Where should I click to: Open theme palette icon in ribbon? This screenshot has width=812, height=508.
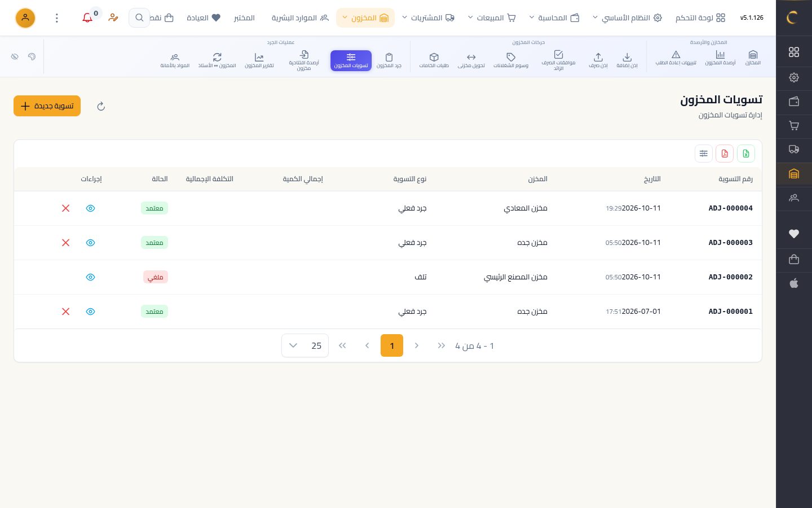[32, 56]
